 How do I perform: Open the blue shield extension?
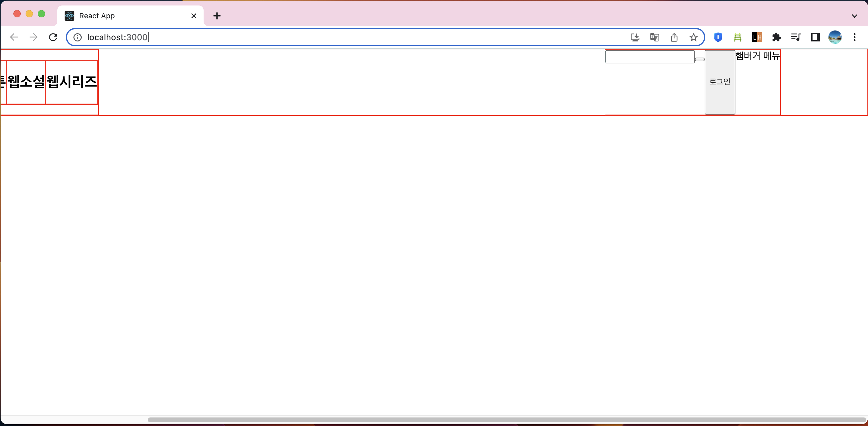tap(718, 37)
